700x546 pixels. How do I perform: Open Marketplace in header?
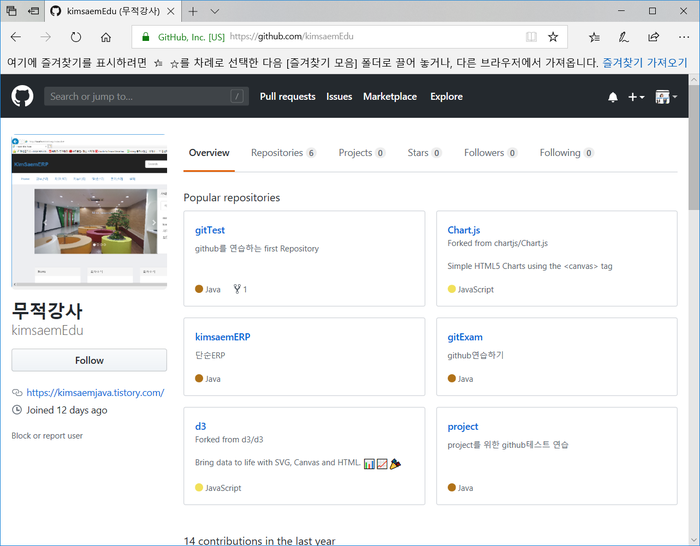pos(390,96)
